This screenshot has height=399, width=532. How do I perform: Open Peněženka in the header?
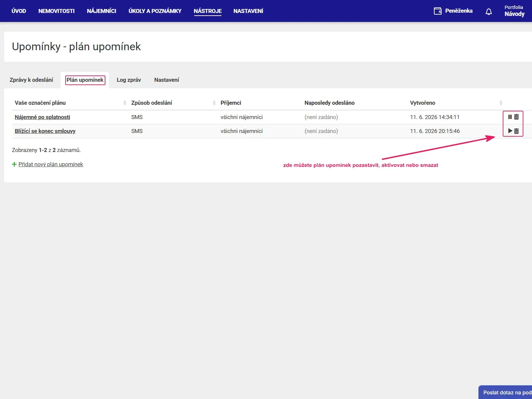pyautogui.click(x=459, y=11)
